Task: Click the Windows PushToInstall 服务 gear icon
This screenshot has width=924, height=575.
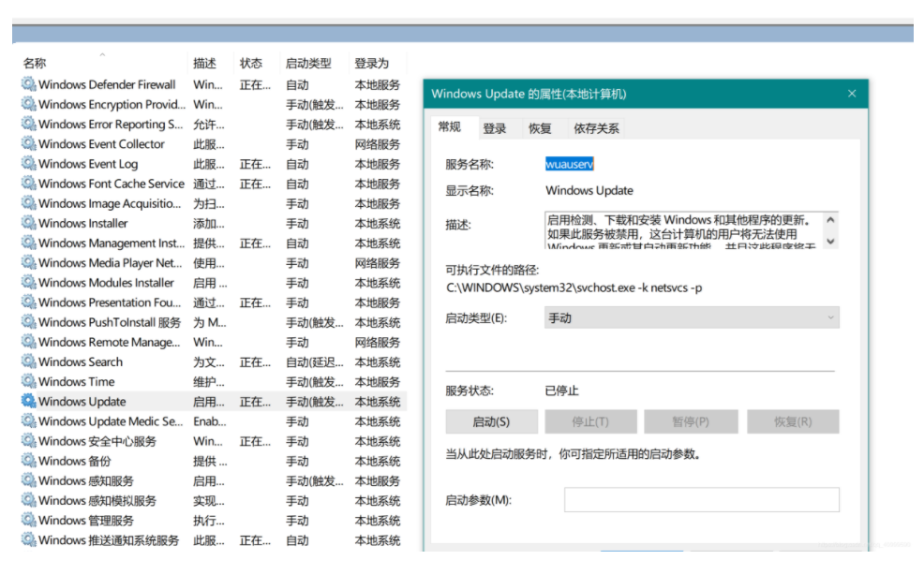Action: point(28,322)
